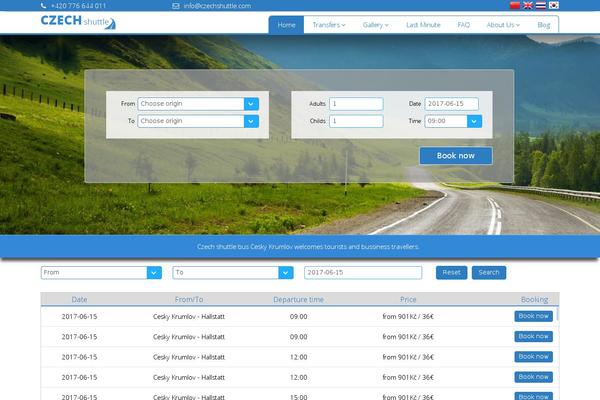Open the Last Minute page
The image size is (600, 400).
[423, 25]
